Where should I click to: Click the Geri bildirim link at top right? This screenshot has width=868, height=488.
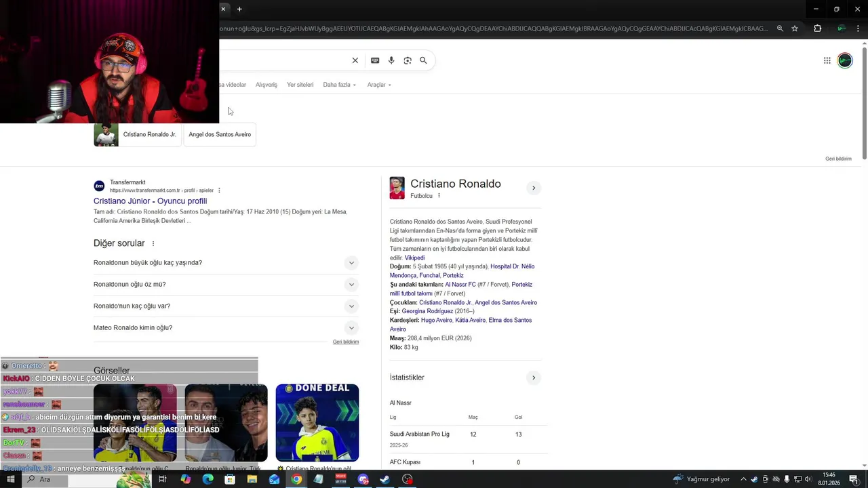point(838,159)
